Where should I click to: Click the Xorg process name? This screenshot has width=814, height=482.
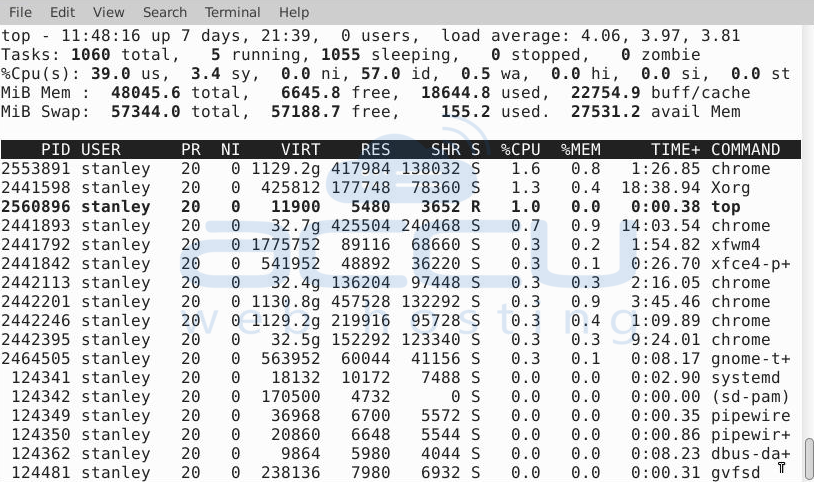731,187
